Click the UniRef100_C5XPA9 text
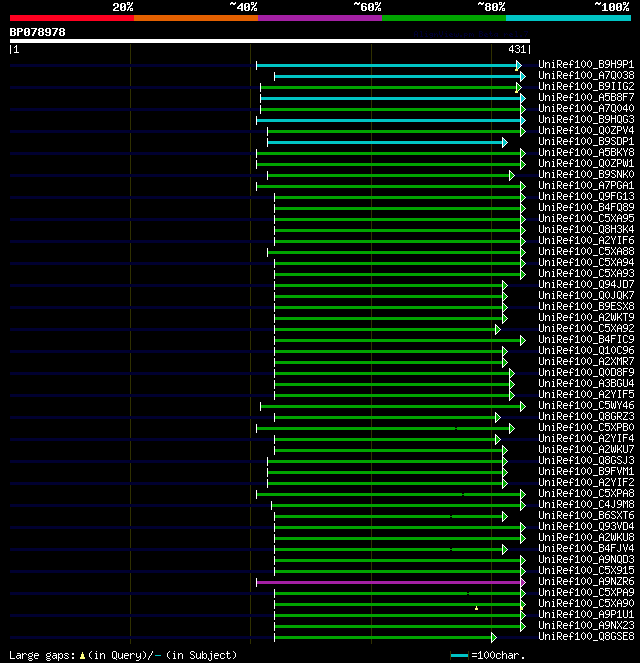Screen dimensions: 640x663 click(586, 592)
